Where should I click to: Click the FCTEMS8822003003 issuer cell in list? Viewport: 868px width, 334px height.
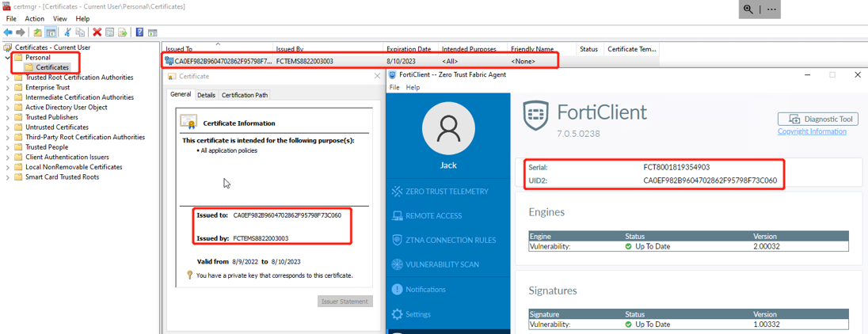304,61
